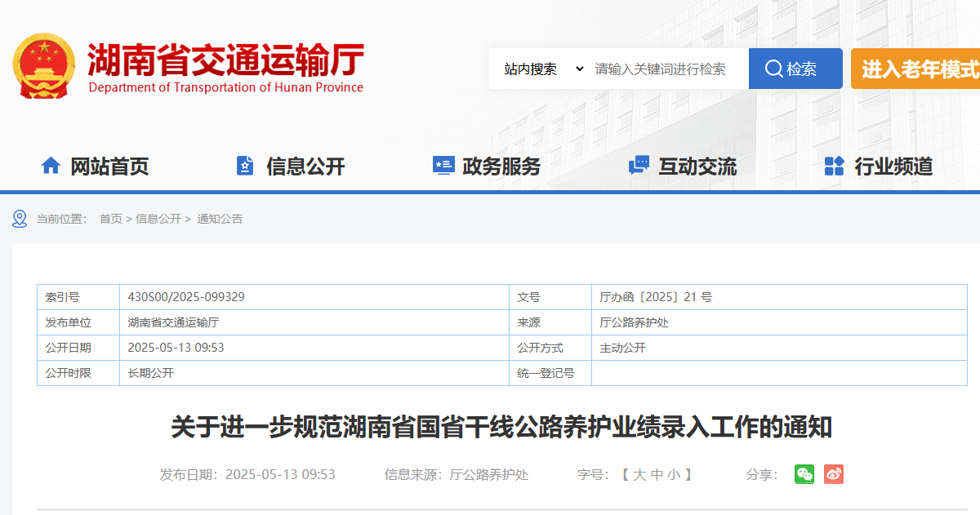
Task: Open the 站内搜索 scope dropdown
Action: (543, 69)
